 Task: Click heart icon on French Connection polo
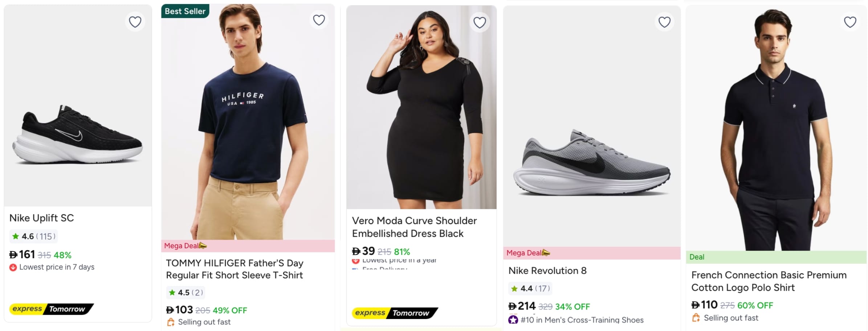[x=850, y=22]
